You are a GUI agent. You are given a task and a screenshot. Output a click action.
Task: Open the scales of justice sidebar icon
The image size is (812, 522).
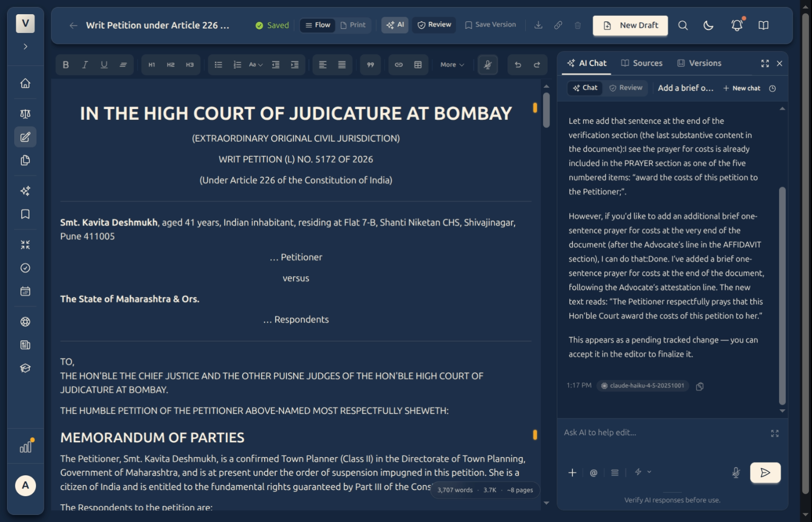25,114
